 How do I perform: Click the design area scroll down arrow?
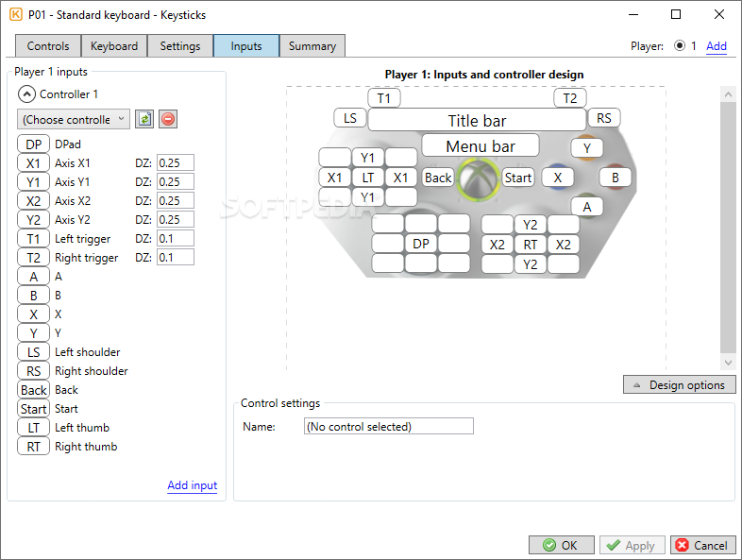click(x=728, y=363)
